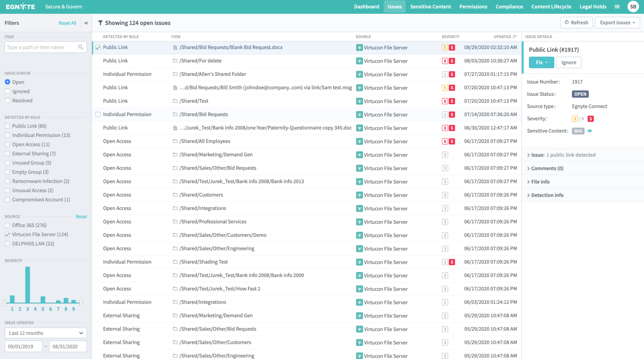Collapse the filters panel with double-chevron icon
The width and height of the screenshot is (644, 359).
point(86,23)
